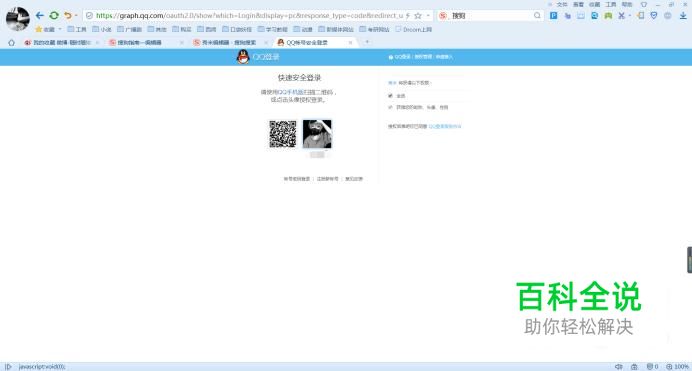This screenshot has width=692, height=371.
Task: Open the 文件 menu
Action: pyautogui.click(x=562, y=4)
